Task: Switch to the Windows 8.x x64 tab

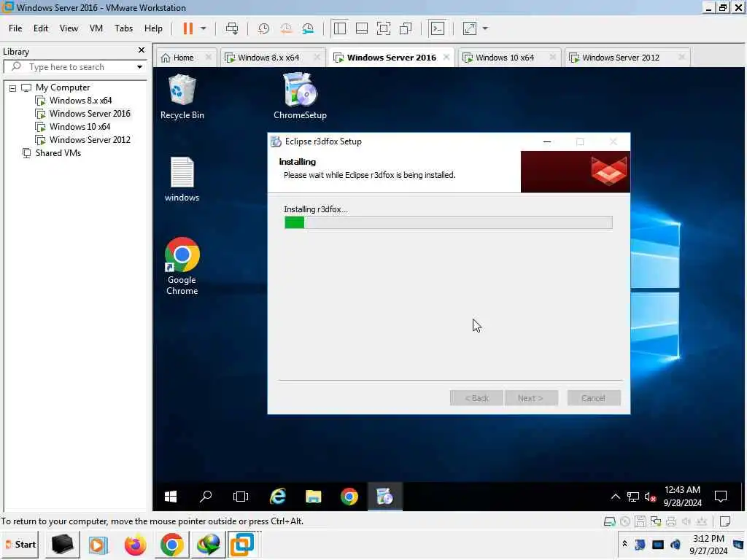Action: click(268, 58)
